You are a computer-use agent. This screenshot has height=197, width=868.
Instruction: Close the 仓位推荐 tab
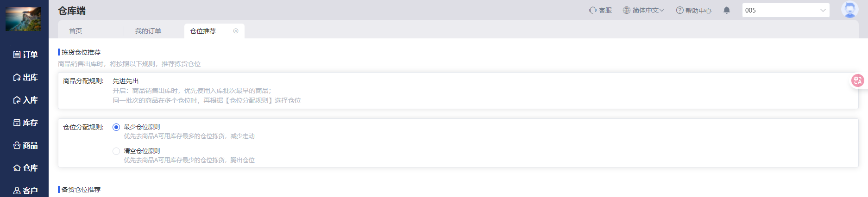[x=236, y=31]
